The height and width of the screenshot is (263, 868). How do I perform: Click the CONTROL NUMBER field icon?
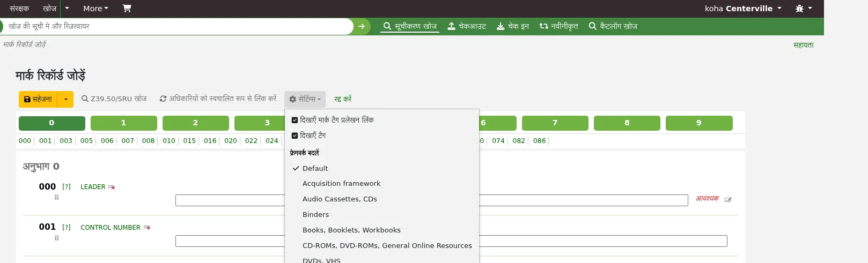[x=147, y=228]
